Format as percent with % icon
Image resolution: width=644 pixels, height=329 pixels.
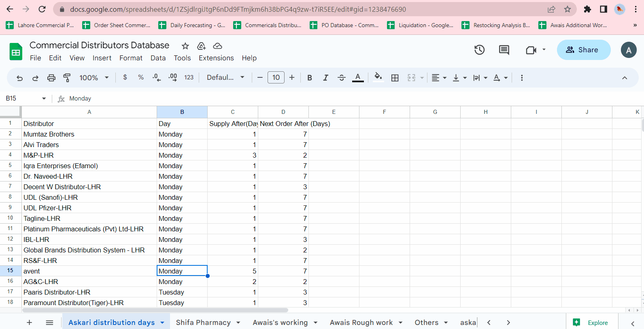pyautogui.click(x=141, y=77)
